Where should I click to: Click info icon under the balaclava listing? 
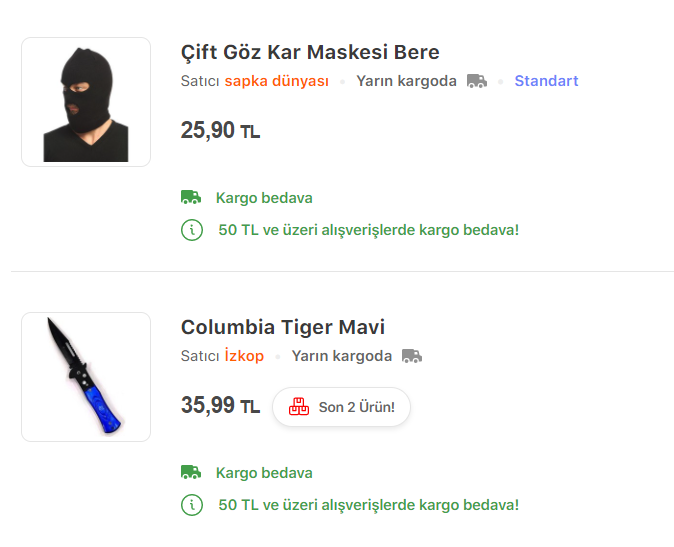[192, 230]
